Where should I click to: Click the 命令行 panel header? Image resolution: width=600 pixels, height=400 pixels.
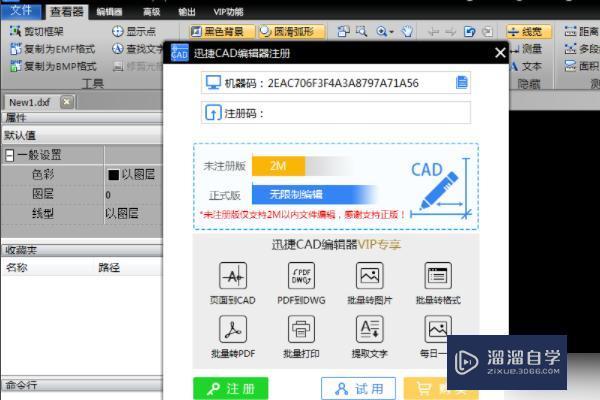(82, 385)
